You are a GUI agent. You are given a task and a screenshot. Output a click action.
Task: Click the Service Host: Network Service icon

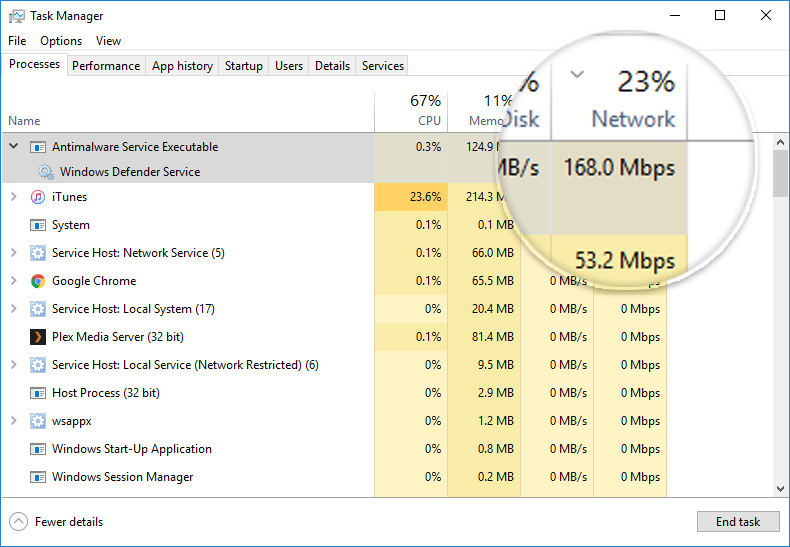tap(38, 253)
